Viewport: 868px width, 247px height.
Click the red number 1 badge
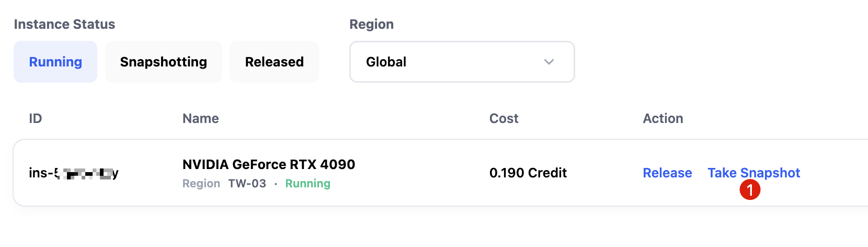(750, 189)
